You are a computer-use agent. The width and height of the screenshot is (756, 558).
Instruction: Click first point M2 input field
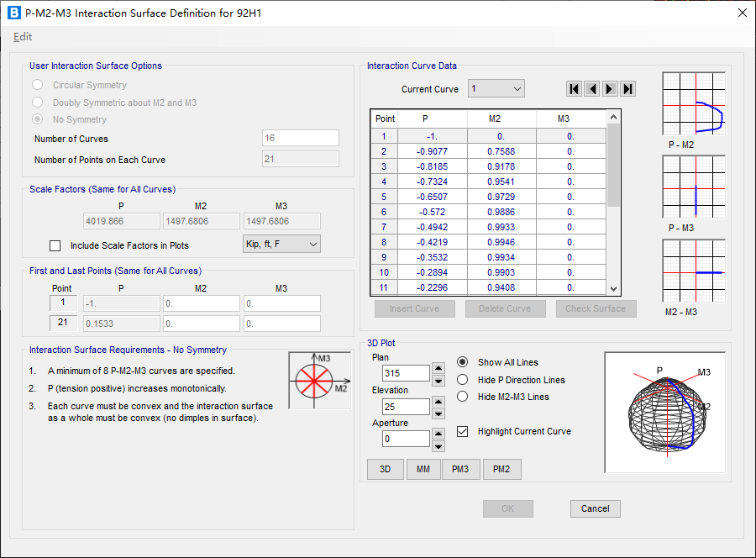click(201, 303)
